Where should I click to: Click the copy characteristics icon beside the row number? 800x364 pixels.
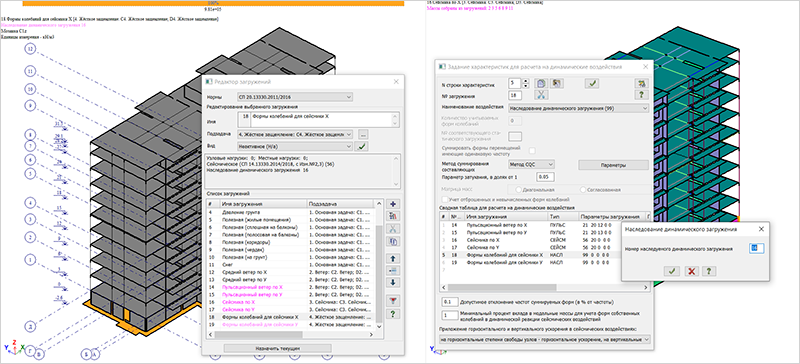540,83
